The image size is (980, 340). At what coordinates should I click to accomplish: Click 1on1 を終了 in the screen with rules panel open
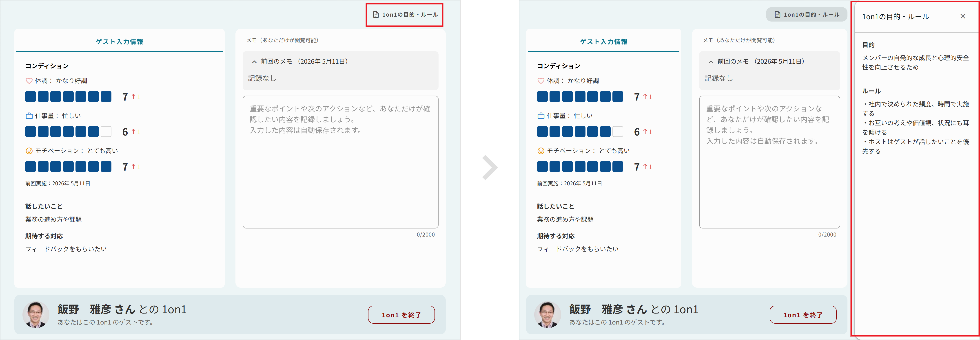tap(803, 315)
